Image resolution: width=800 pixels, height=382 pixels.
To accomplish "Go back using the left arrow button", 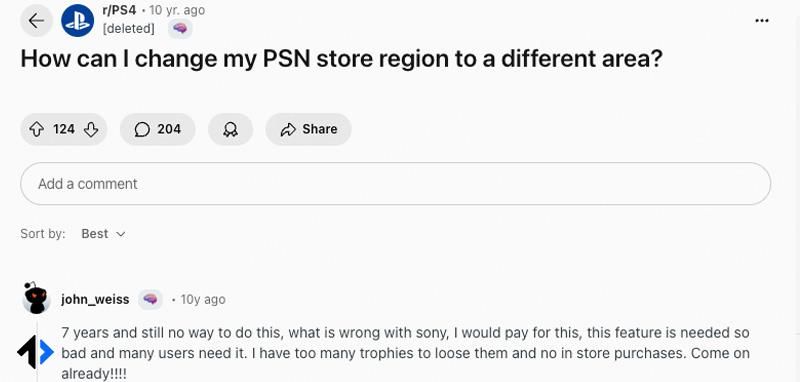I will (36, 21).
